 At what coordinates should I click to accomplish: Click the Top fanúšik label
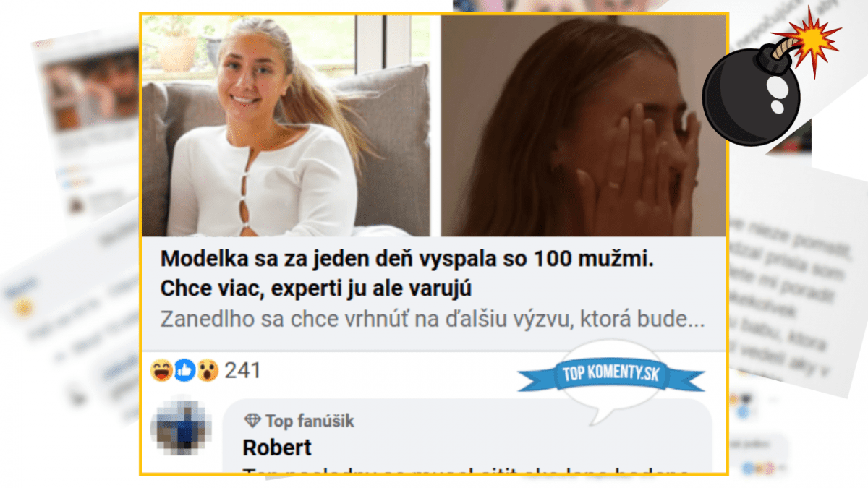point(310,421)
